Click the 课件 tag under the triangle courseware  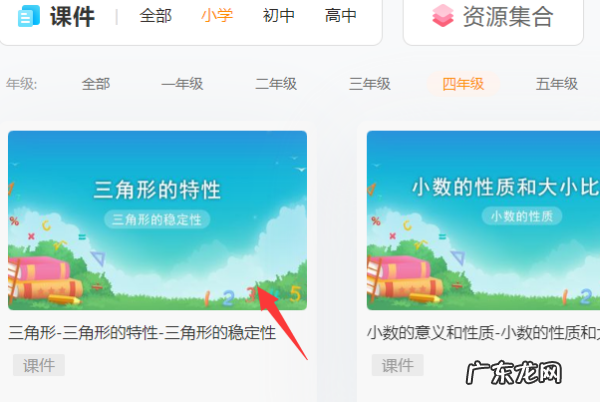coord(39,365)
